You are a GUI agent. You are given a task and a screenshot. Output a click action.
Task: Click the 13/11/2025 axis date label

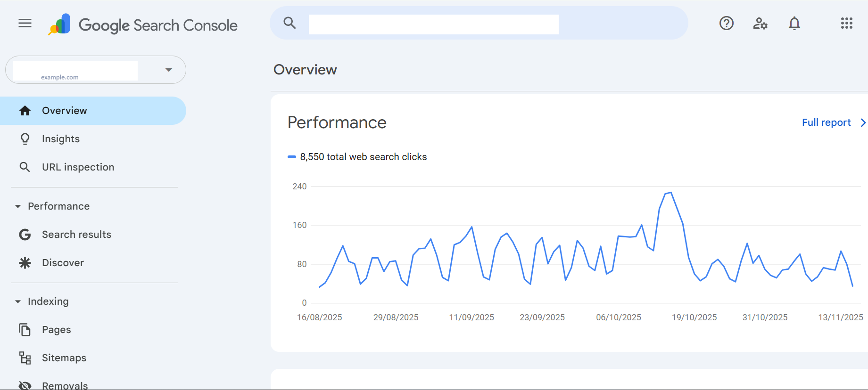[841, 317]
